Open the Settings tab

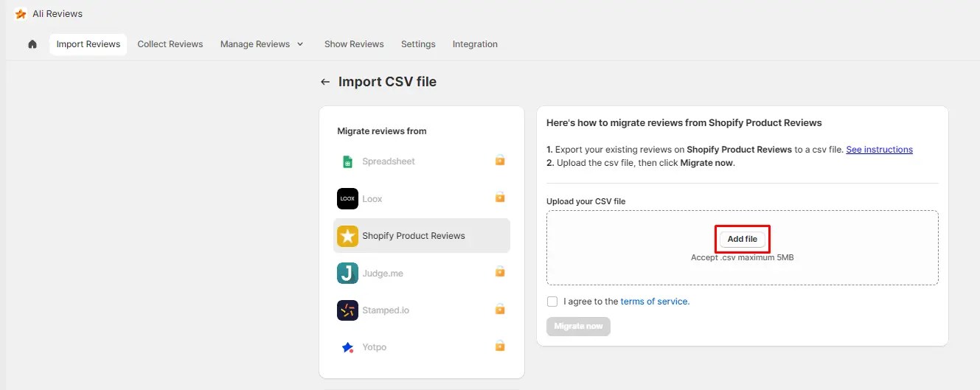[418, 44]
